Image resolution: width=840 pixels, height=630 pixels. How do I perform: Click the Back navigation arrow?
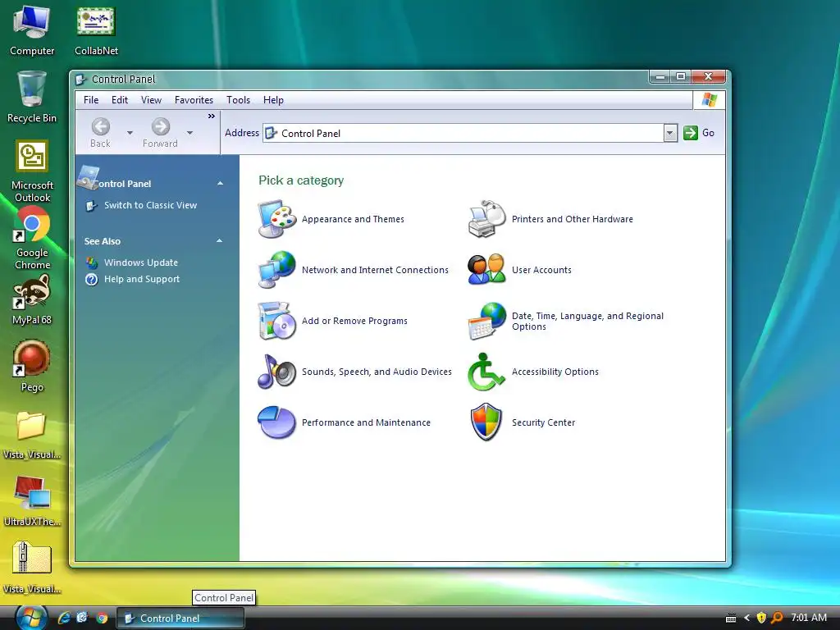pyautogui.click(x=101, y=127)
